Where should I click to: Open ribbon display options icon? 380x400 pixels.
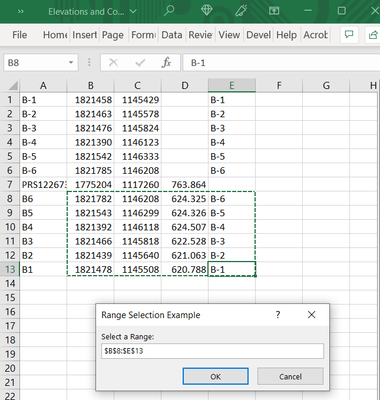274,11
